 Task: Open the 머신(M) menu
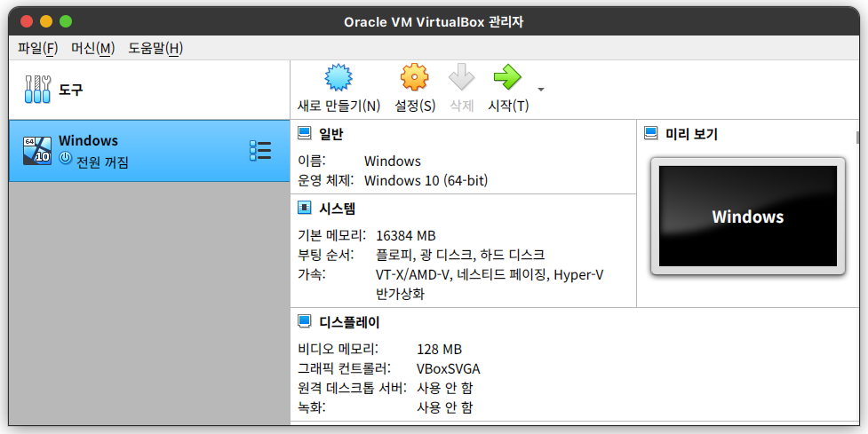92,48
